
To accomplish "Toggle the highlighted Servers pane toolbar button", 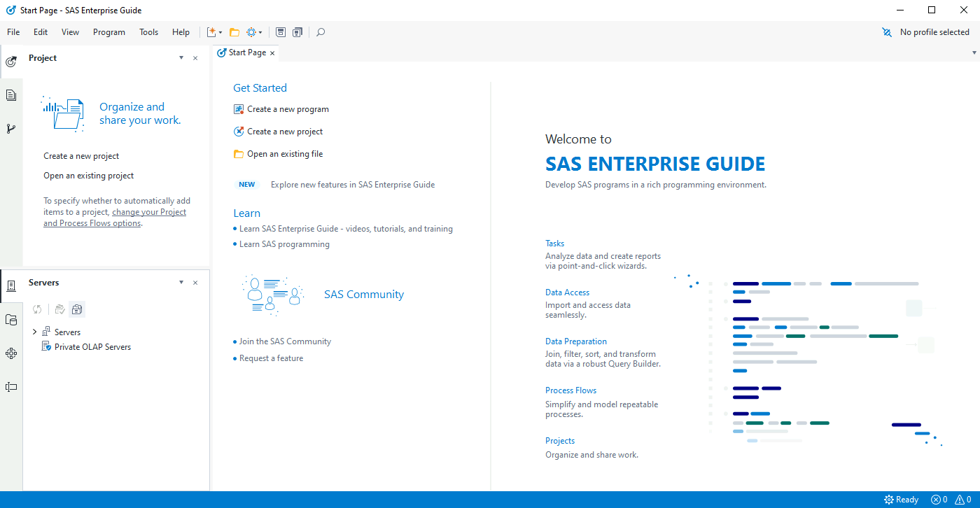I will [77, 309].
